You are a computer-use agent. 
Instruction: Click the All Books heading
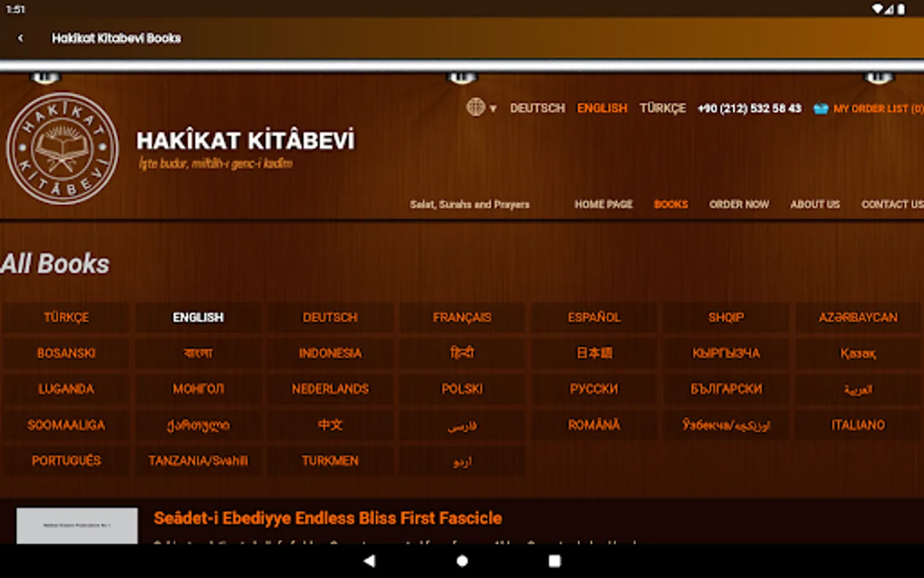point(55,264)
